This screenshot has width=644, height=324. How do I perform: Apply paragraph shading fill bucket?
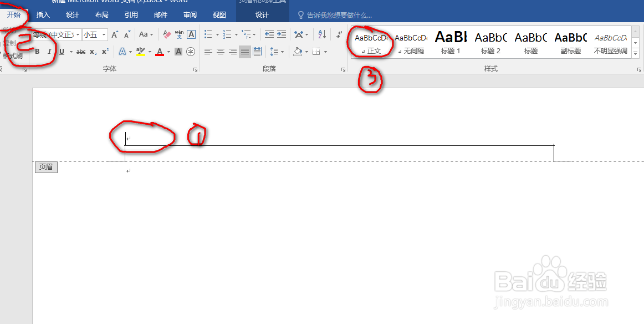pyautogui.click(x=298, y=52)
